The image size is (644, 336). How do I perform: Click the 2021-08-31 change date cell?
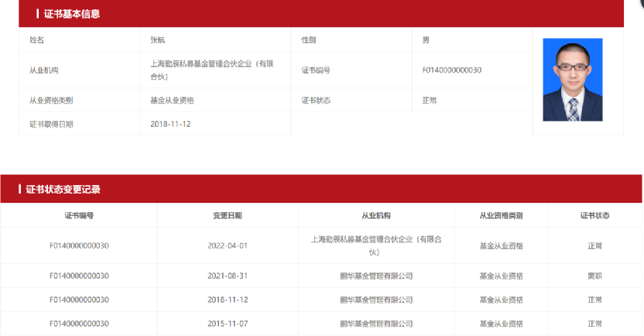coord(227,276)
